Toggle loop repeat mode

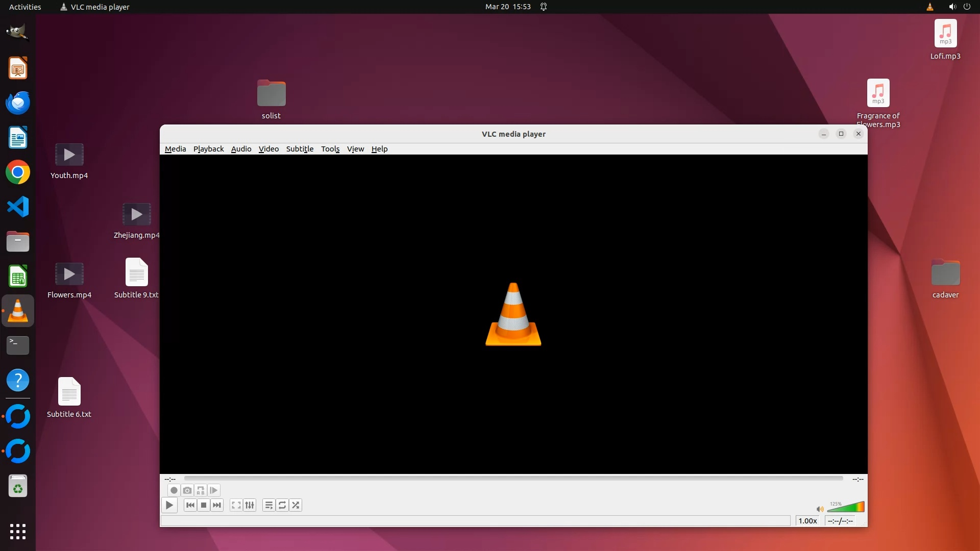[282, 505]
